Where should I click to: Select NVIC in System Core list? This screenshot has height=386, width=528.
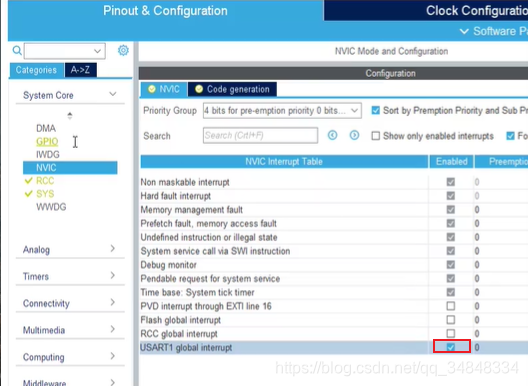pos(70,168)
